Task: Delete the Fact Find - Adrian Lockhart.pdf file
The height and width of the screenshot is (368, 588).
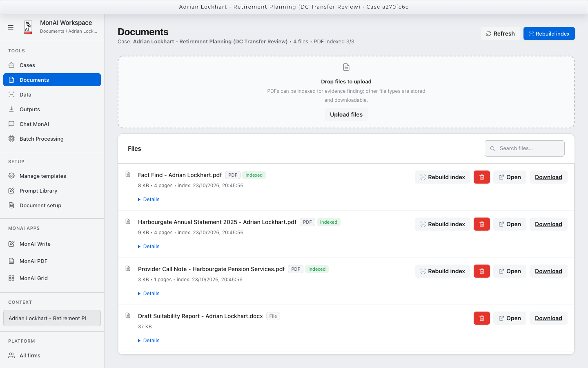Action: coord(482,177)
